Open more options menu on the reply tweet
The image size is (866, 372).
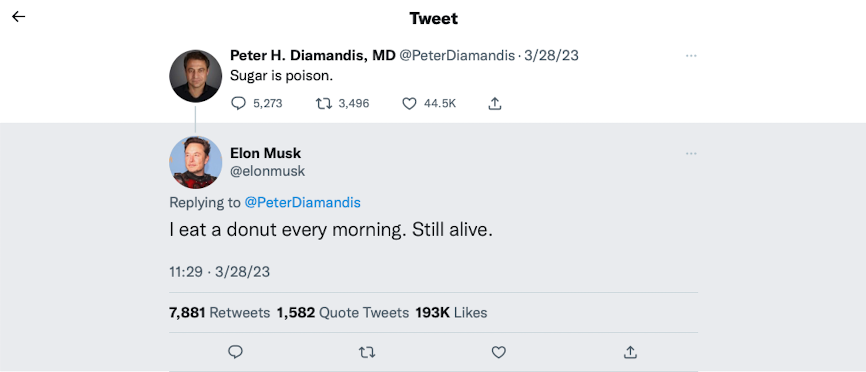click(x=691, y=153)
